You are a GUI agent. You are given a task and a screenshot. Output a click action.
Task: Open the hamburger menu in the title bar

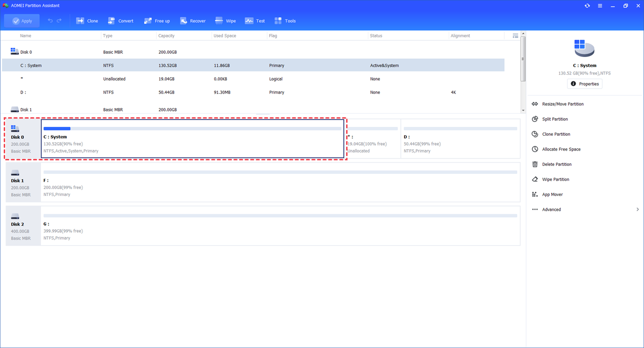point(600,6)
